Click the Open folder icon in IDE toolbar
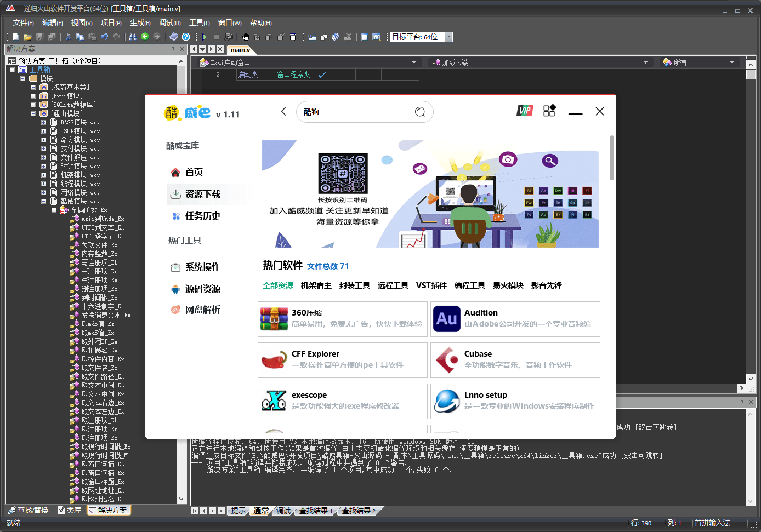The image size is (761, 532). (x=27, y=37)
